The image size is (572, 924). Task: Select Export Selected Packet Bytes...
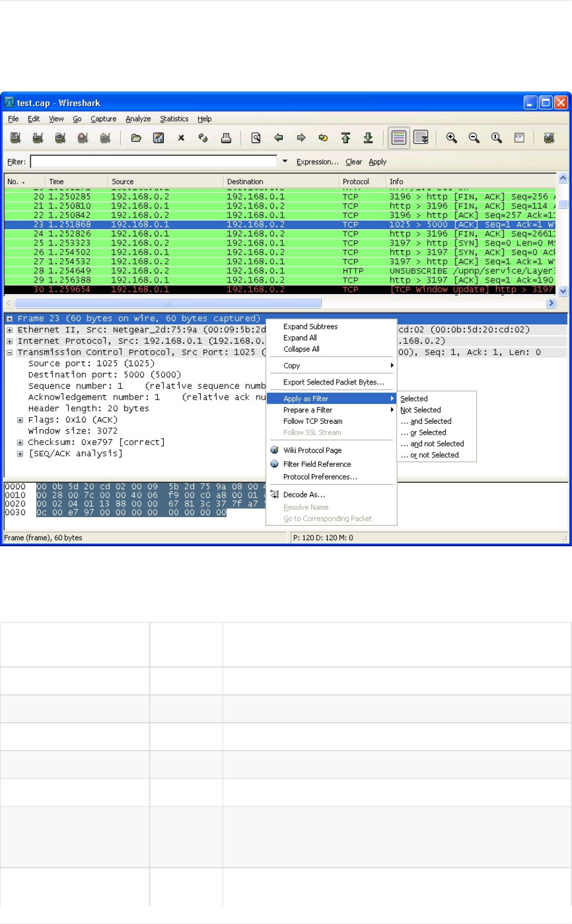[x=331, y=382]
